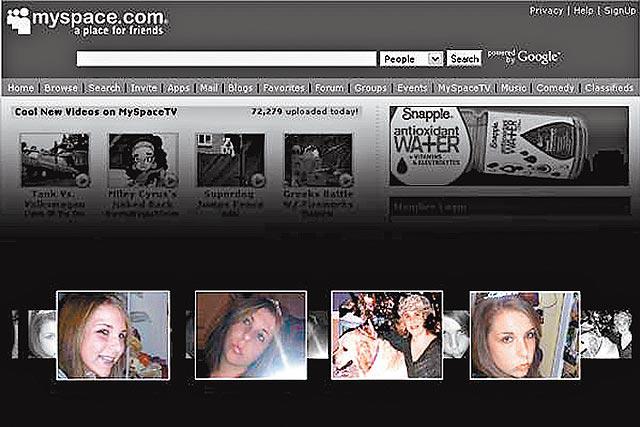Viewport: 640px width, 427px height.
Task: Click the 72,279 uploaded today text
Action: (x=304, y=111)
